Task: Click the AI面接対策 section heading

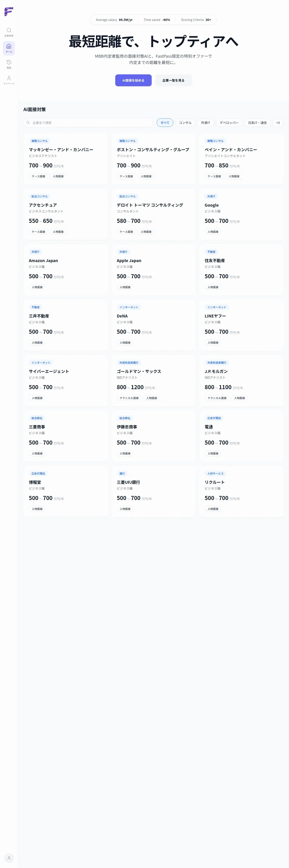Action: [x=35, y=110]
